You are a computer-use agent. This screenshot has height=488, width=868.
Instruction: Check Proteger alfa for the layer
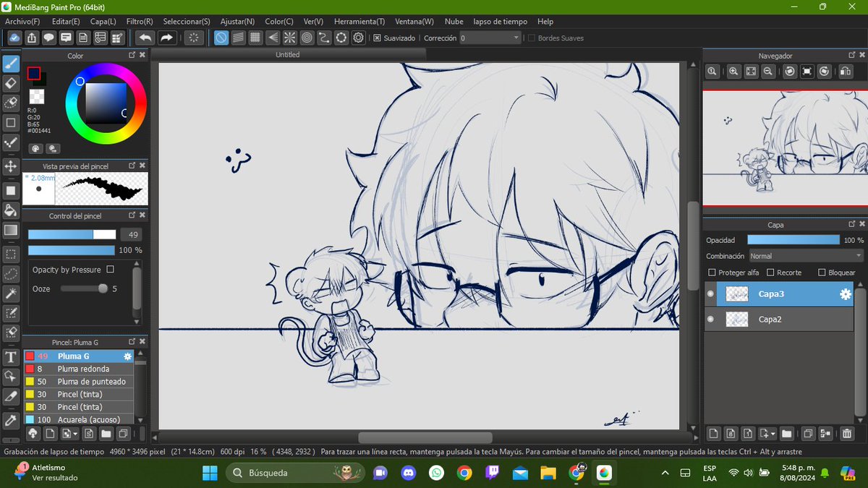[712, 273]
